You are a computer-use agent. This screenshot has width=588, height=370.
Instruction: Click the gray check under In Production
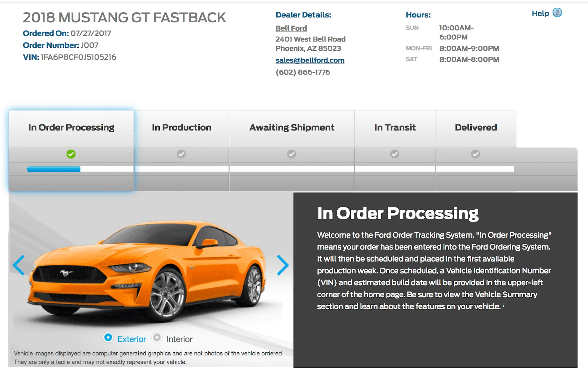[181, 154]
